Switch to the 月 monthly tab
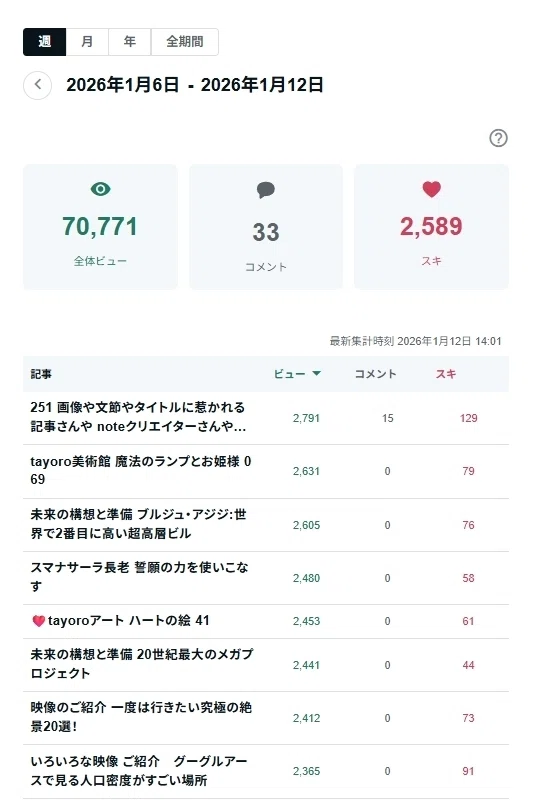534x802 pixels. tap(87, 41)
